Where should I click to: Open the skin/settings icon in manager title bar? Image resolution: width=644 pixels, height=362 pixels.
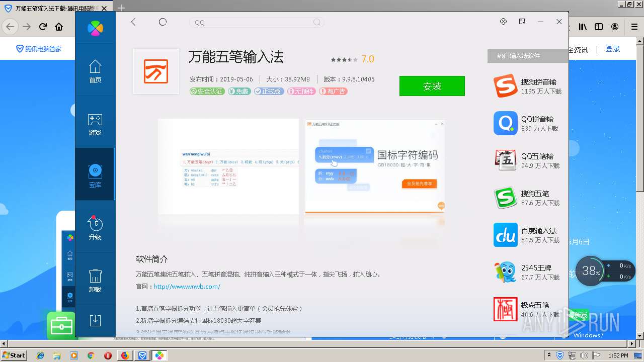(x=503, y=22)
